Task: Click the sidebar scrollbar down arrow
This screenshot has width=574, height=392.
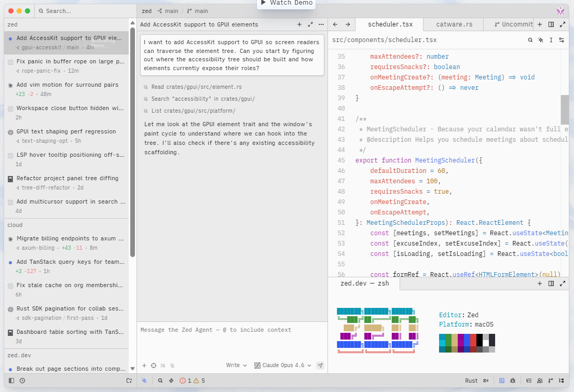Action: pos(132,369)
